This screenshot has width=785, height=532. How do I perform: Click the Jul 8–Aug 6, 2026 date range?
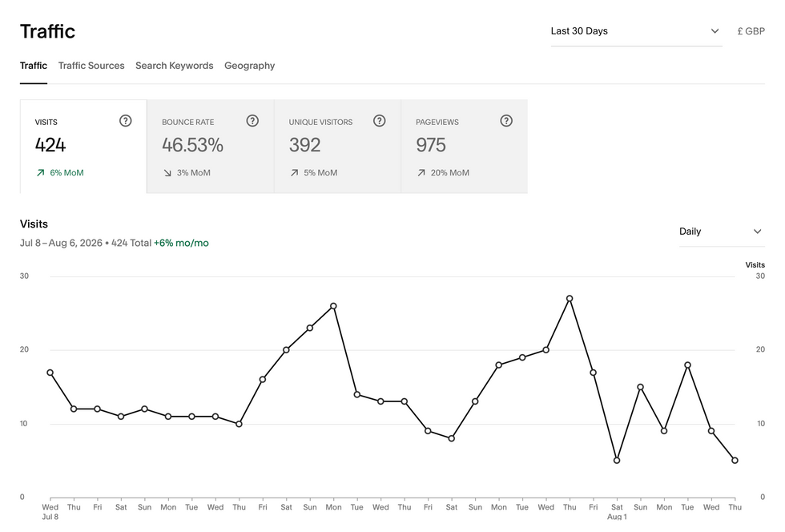[61, 243]
